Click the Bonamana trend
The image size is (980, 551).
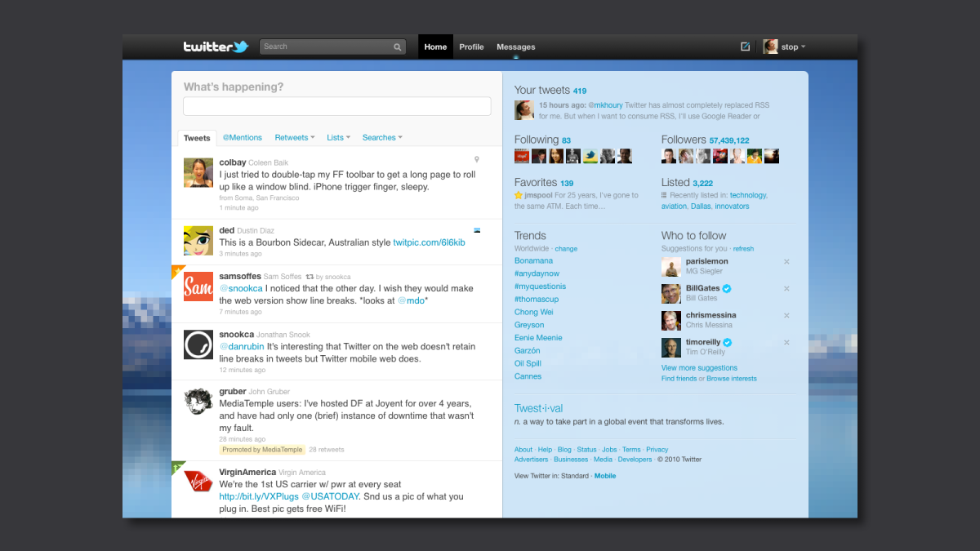pyautogui.click(x=533, y=260)
